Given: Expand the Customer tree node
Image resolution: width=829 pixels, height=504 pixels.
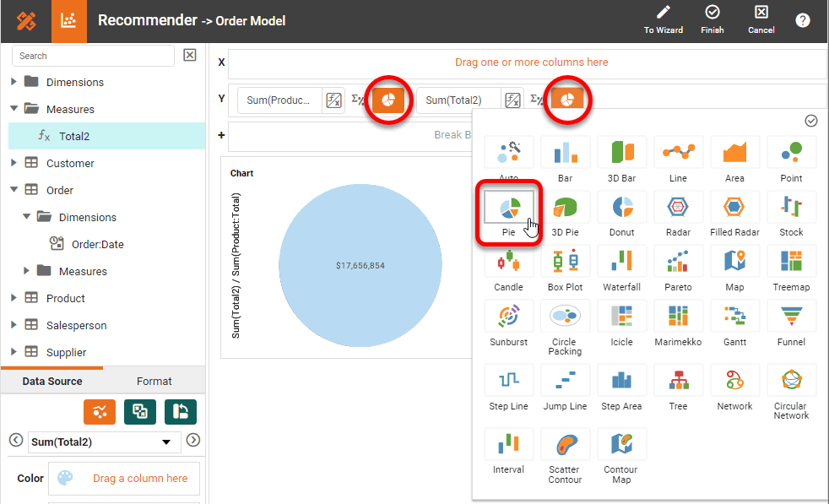Looking at the screenshot, I should point(14,163).
